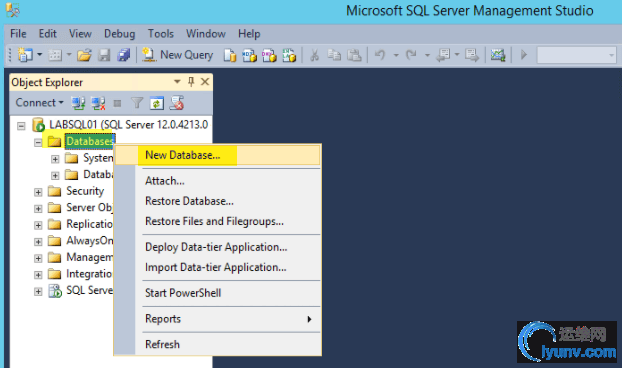Click the Save All icon
This screenshot has width=622, height=368.
tap(124, 55)
